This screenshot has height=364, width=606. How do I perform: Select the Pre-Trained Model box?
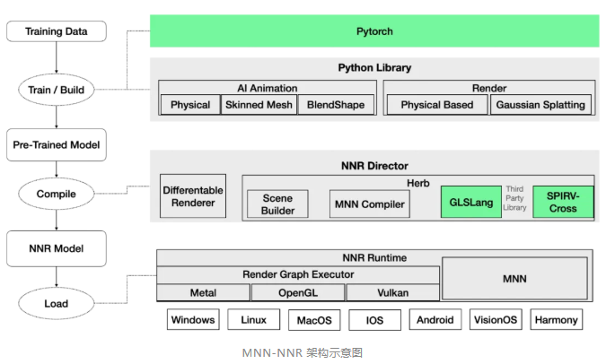click(x=56, y=143)
